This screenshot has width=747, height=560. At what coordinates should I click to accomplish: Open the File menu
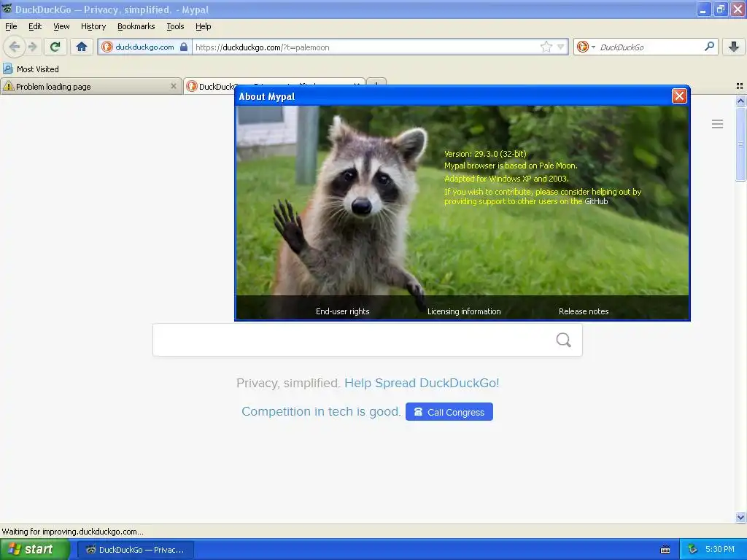click(x=11, y=26)
